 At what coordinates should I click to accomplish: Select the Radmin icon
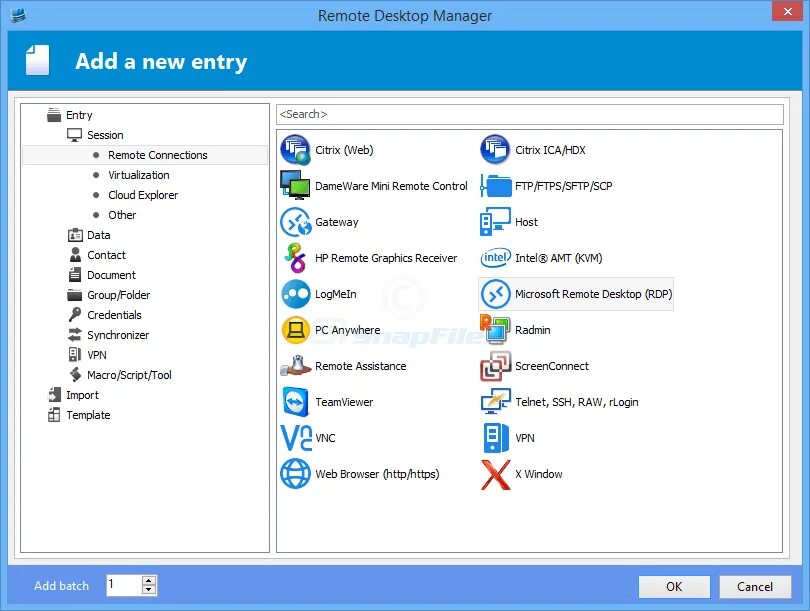tap(495, 330)
